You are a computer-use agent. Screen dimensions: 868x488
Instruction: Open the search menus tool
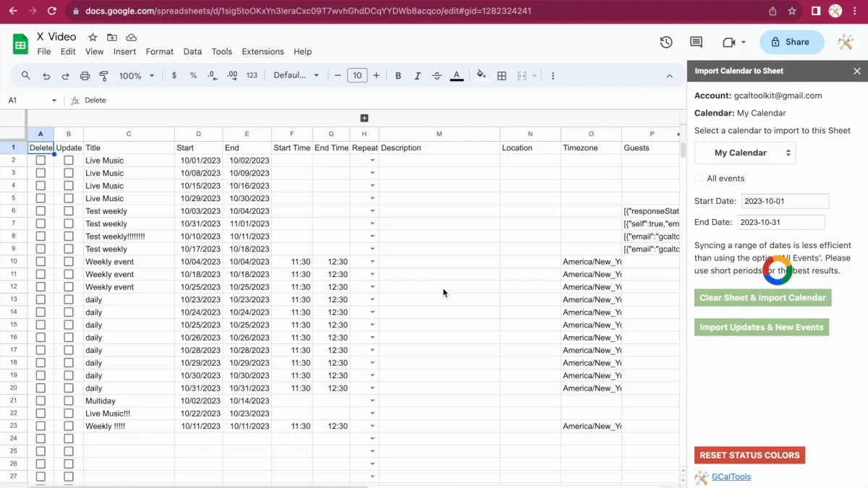(x=26, y=76)
